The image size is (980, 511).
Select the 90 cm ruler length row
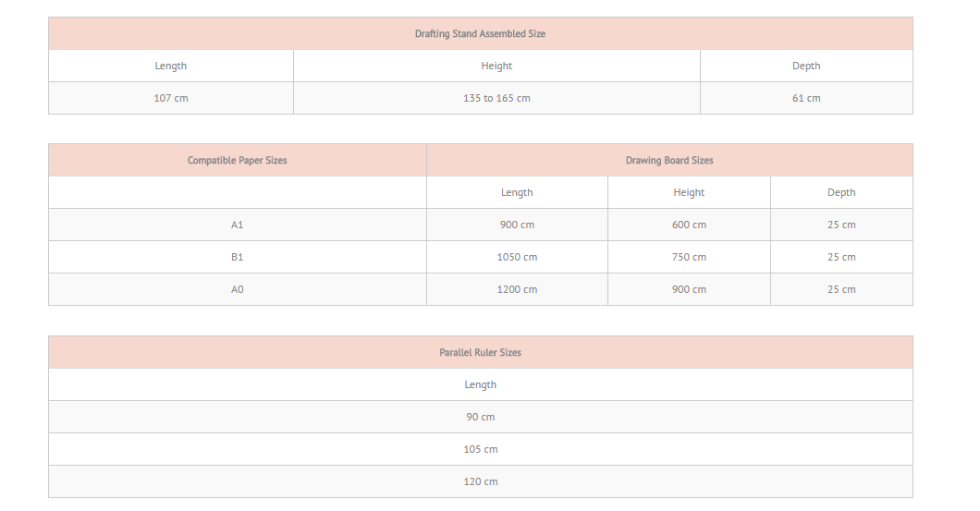(x=480, y=417)
